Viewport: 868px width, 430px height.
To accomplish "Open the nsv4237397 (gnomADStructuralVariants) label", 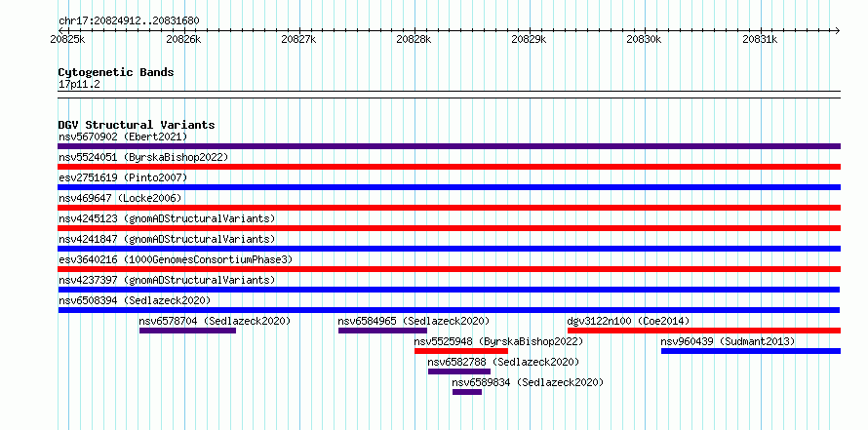I will coord(167,280).
